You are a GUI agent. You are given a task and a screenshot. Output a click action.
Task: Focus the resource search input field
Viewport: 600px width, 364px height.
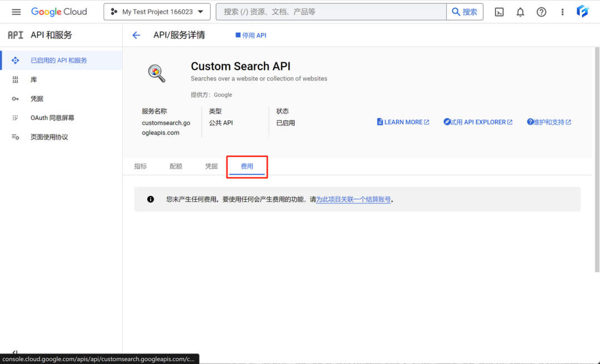point(331,12)
